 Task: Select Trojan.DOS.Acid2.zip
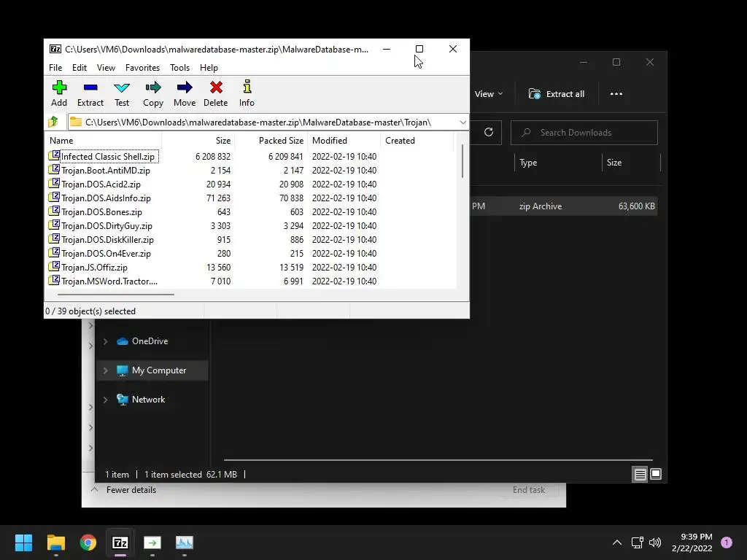[101, 184]
